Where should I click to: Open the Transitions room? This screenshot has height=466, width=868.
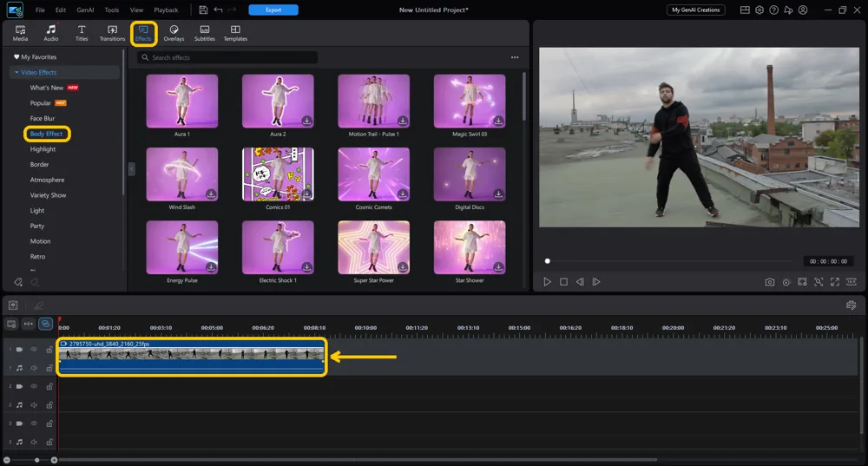coord(112,33)
